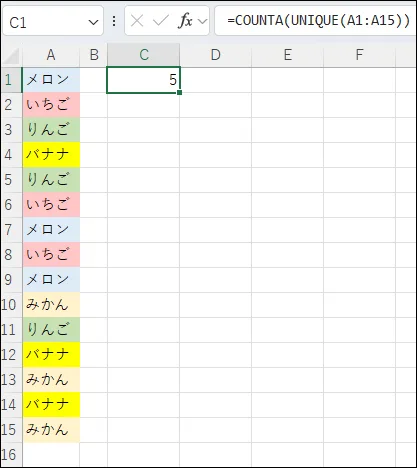Click cell A14 containing バナナ
The width and height of the screenshot is (417, 468).
pos(51,405)
